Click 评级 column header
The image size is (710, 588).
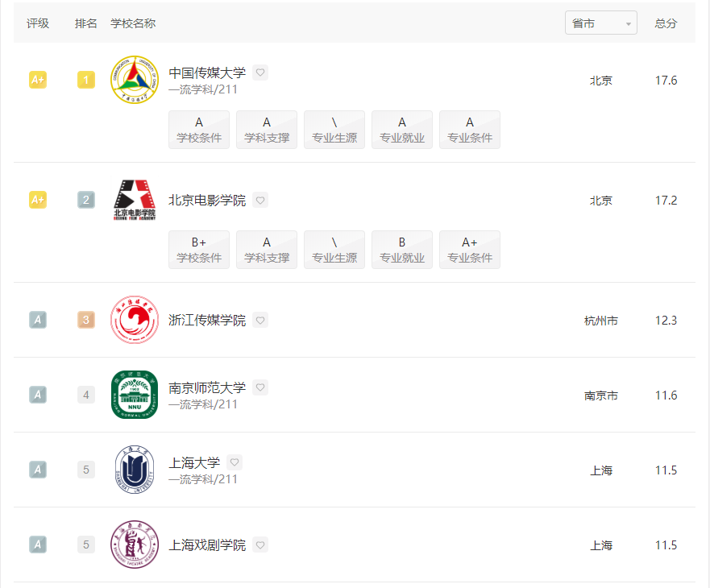tap(38, 23)
